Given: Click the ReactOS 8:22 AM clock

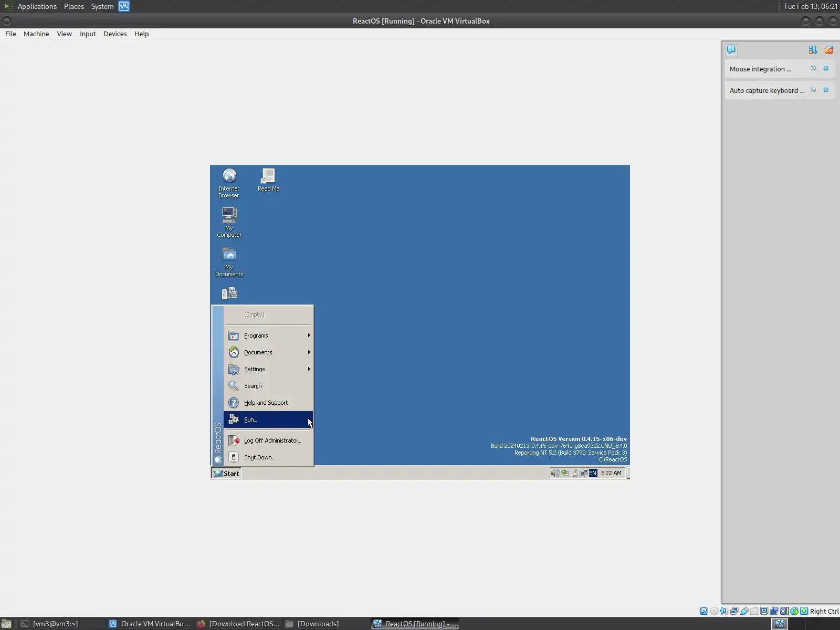Looking at the screenshot, I should tap(611, 473).
